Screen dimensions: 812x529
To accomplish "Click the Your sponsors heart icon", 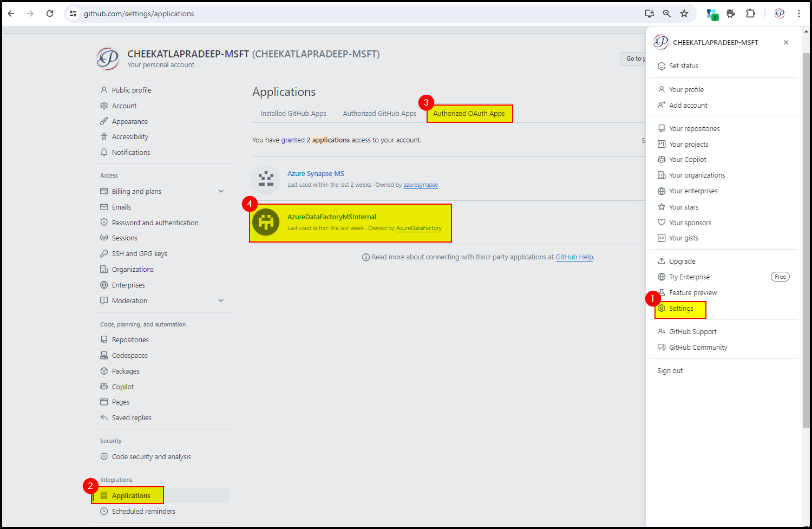I will pyautogui.click(x=662, y=223).
